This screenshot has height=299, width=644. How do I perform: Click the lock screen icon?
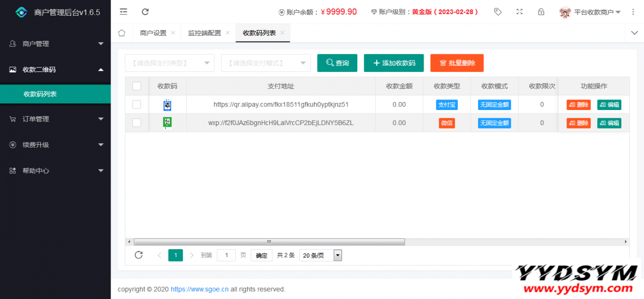(x=541, y=12)
